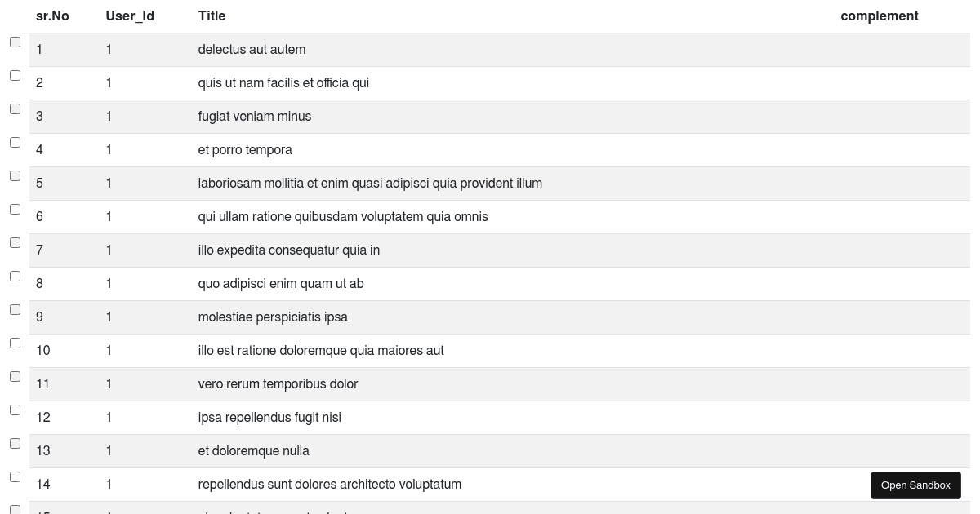Click the 'Title' column header
This screenshot has width=980, height=514.
212,16
